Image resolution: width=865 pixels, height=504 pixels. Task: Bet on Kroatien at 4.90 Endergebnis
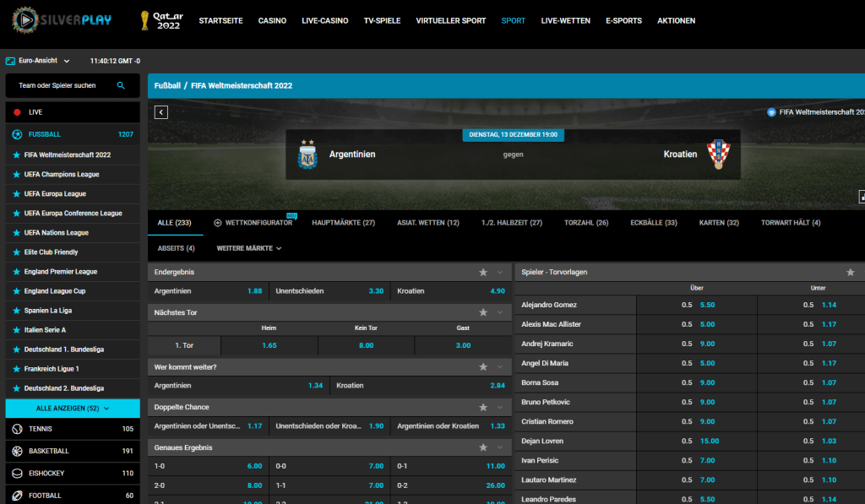(451, 291)
